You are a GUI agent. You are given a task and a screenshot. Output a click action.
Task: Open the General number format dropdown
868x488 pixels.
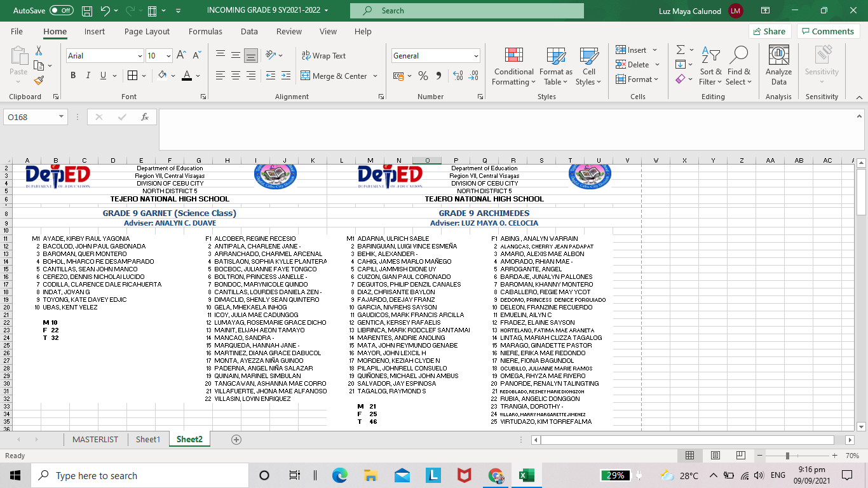click(x=476, y=56)
